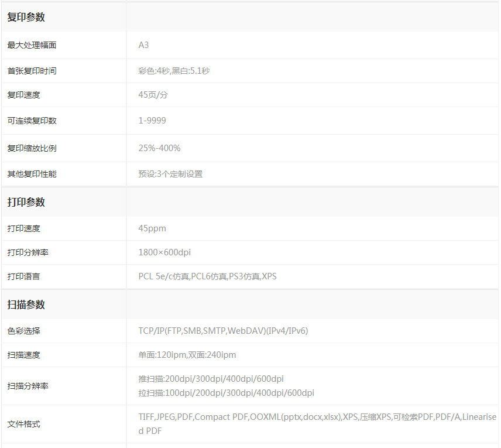501x448 pixels.
Task: Click the 1-9999 value
Action: (x=152, y=121)
